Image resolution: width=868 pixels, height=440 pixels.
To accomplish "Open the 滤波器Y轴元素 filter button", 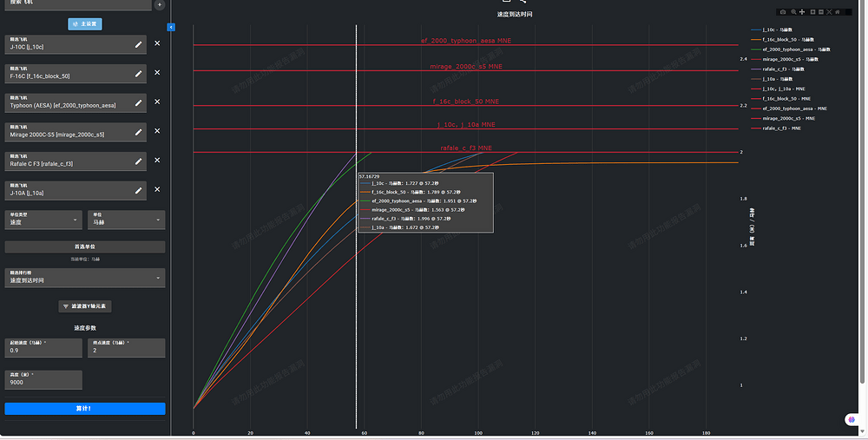I will tap(85, 306).
